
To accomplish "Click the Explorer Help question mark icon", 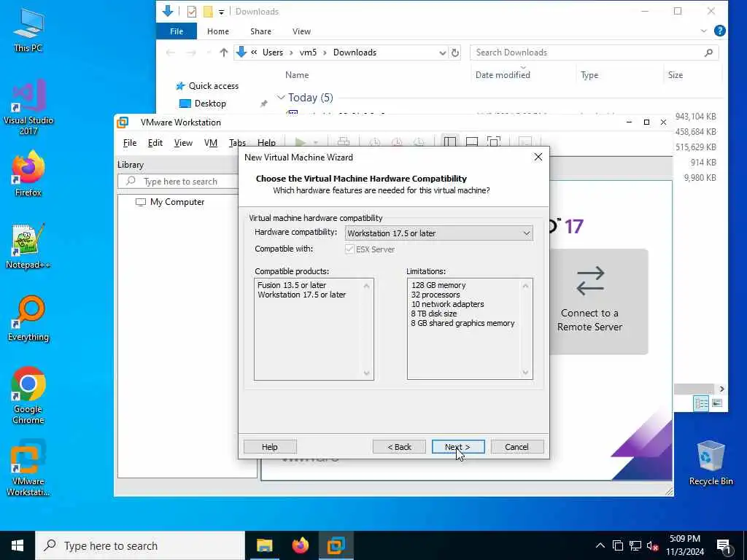I will (720, 31).
